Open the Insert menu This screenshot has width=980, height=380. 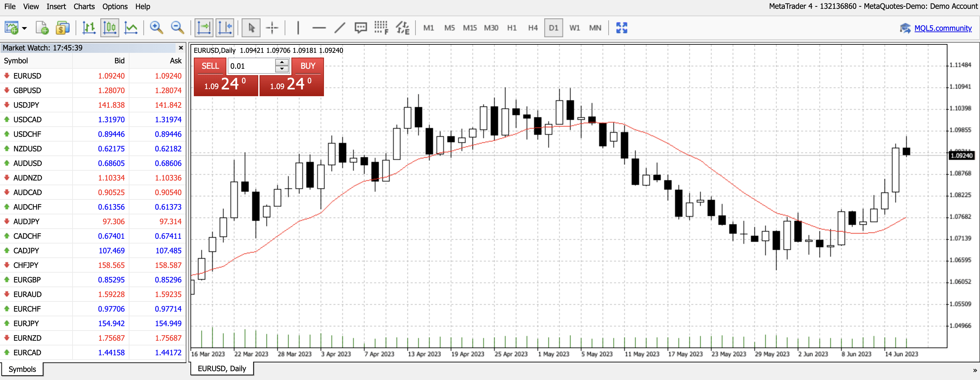[56, 6]
